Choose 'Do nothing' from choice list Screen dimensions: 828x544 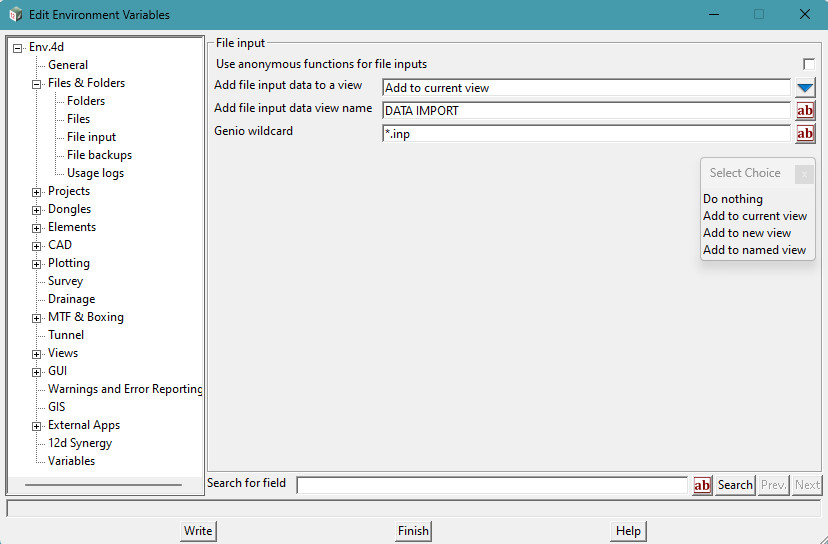tap(732, 199)
